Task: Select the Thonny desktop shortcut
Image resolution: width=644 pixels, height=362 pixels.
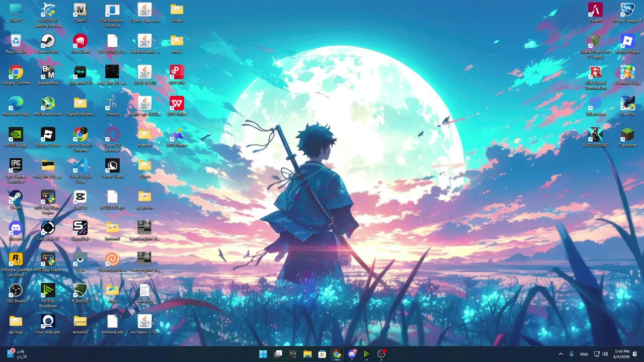Action: coord(112,107)
